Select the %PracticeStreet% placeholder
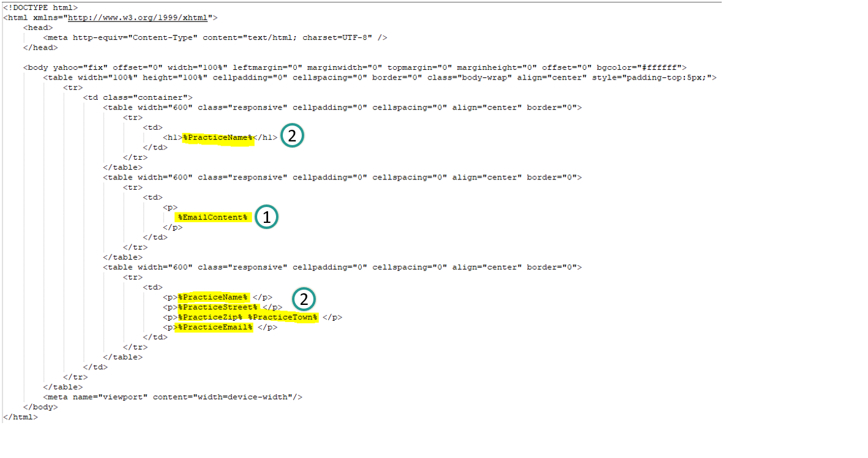Image resolution: width=868 pixels, height=458 pixels. (218, 307)
